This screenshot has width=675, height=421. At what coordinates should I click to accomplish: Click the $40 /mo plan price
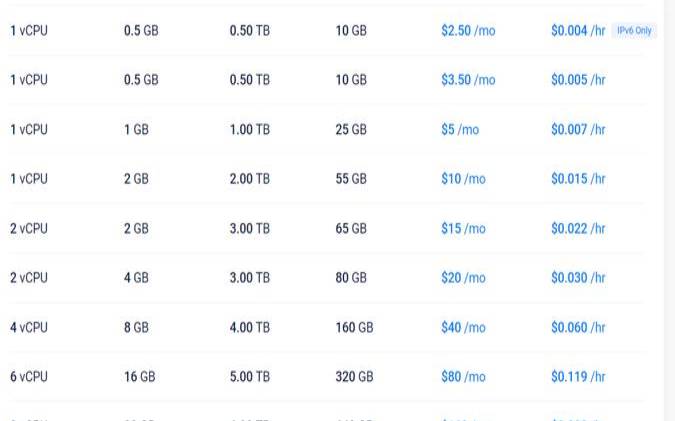463,327
